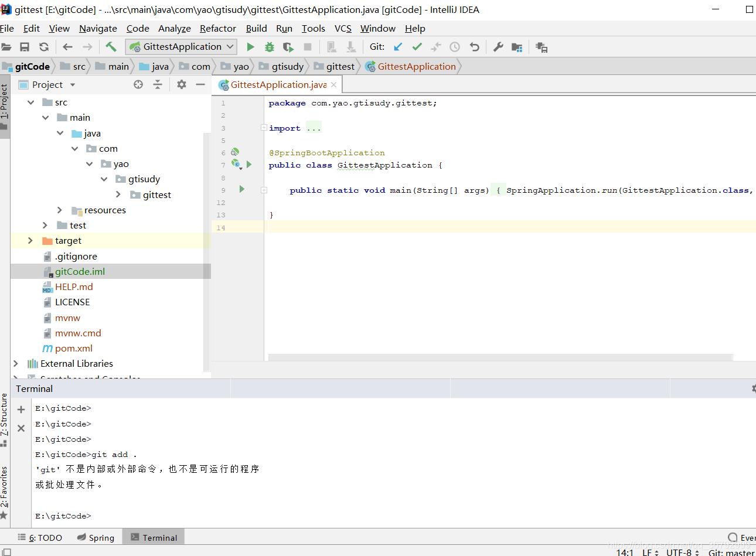This screenshot has height=556, width=756.
Task: Click the run gutter icon beside main method
Action: click(x=241, y=189)
